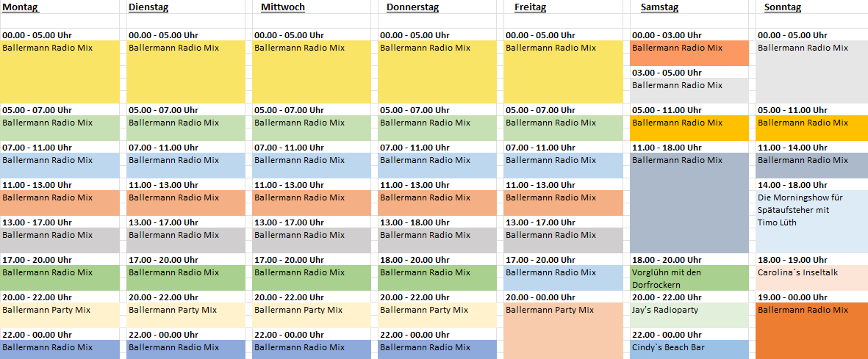Click the Sonntag day heading

point(782,7)
